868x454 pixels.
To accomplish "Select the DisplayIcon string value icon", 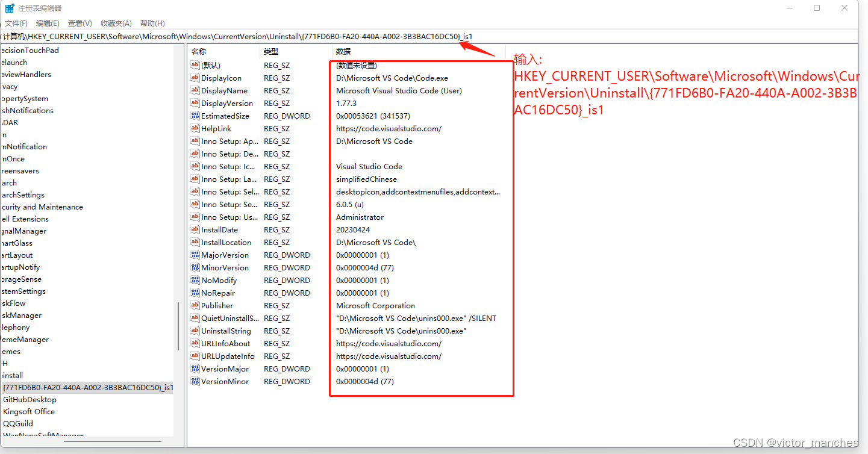I will point(195,78).
